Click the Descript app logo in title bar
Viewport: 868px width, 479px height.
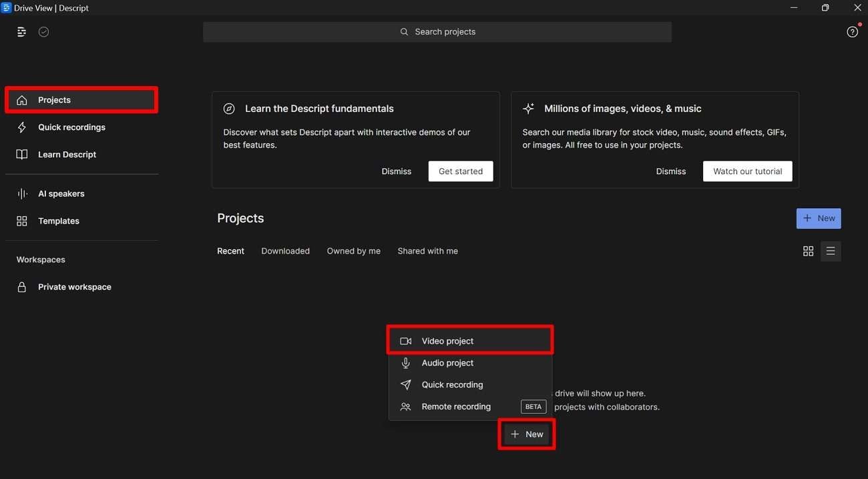click(7, 8)
